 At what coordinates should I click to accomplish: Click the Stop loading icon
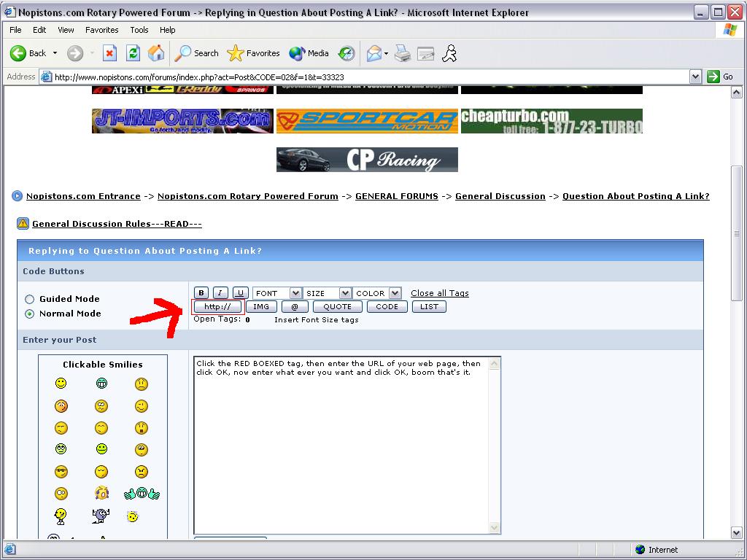click(x=109, y=53)
